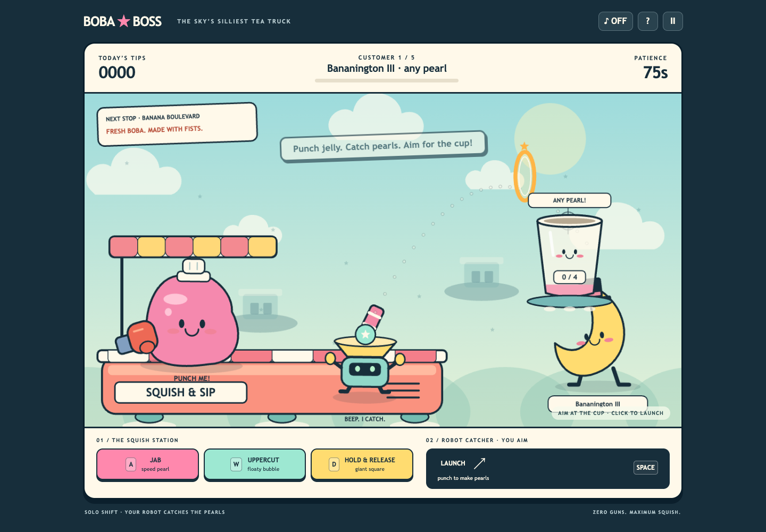The height and width of the screenshot is (532, 766).
Task: Click the launch diagonal arrow icon
Action: click(x=479, y=463)
